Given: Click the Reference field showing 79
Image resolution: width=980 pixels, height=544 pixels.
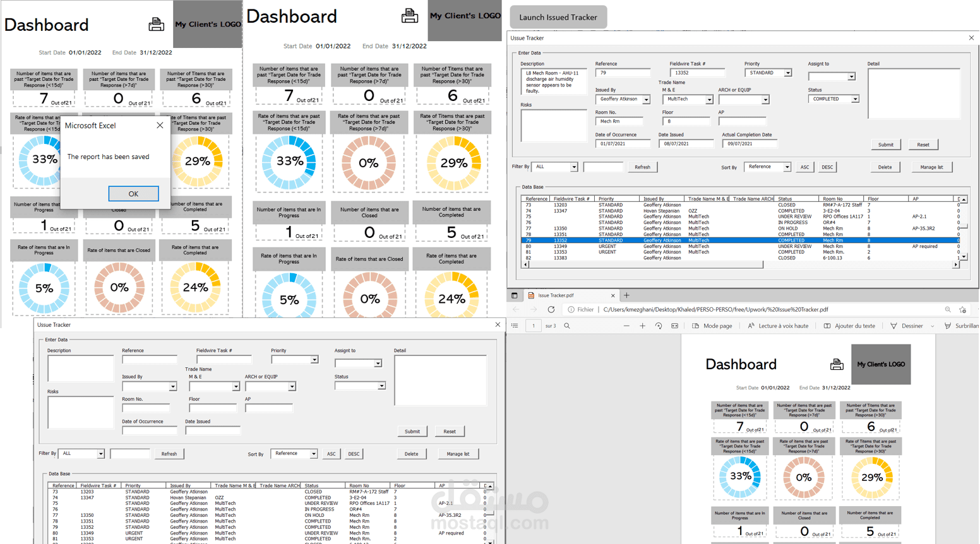Looking at the screenshot, I should click(623, 73).
